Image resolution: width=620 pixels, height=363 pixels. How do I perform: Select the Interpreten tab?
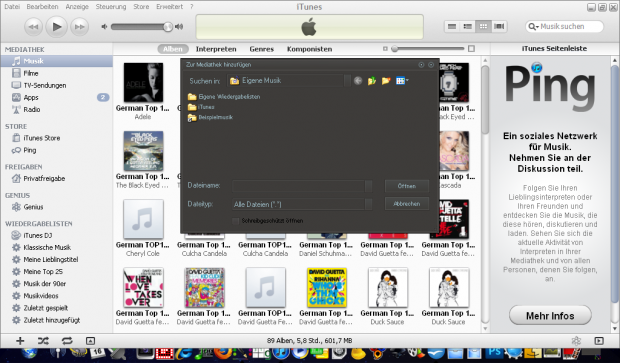[x=216, y=49]
